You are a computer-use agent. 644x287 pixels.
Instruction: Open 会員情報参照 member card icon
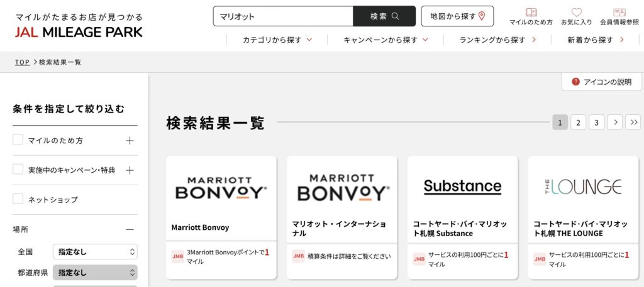pos(619,13)
